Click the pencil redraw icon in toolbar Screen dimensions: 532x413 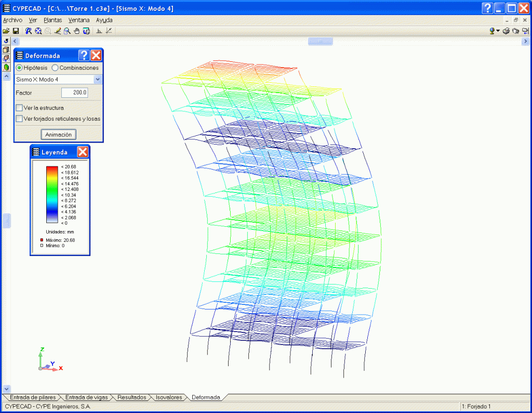pyautogui.click(x=58, y=31)
